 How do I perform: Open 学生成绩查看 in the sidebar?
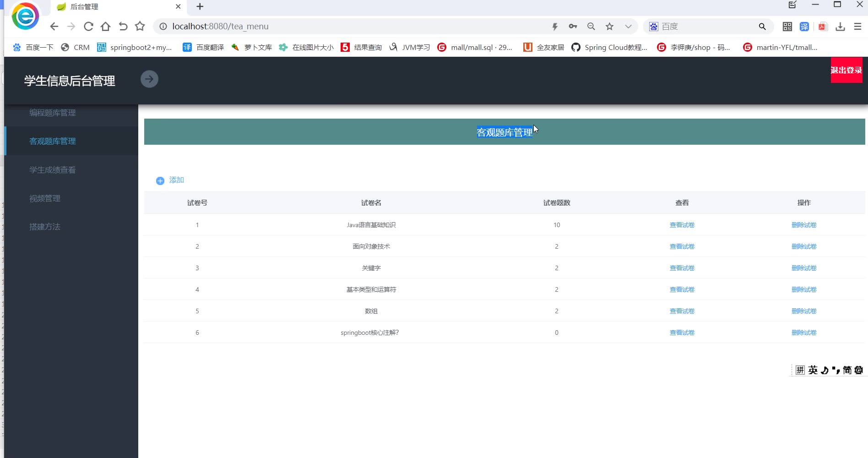pos(53,170)
